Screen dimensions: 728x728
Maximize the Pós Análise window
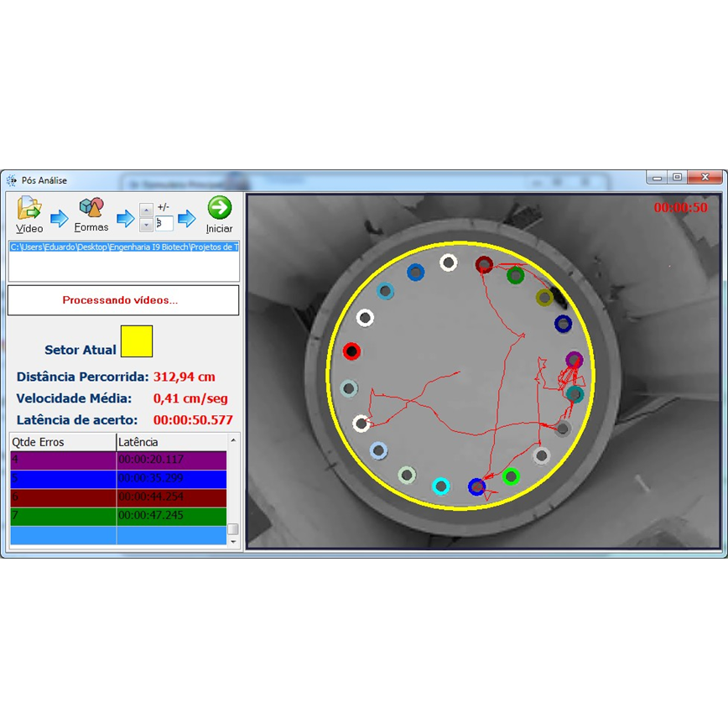point(677,177)
